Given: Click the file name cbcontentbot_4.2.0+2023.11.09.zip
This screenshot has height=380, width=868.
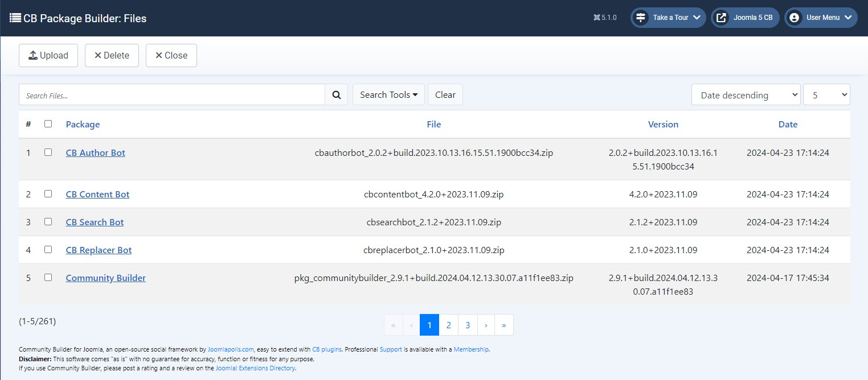Looking at the screenshot, I should click(434, 194).
